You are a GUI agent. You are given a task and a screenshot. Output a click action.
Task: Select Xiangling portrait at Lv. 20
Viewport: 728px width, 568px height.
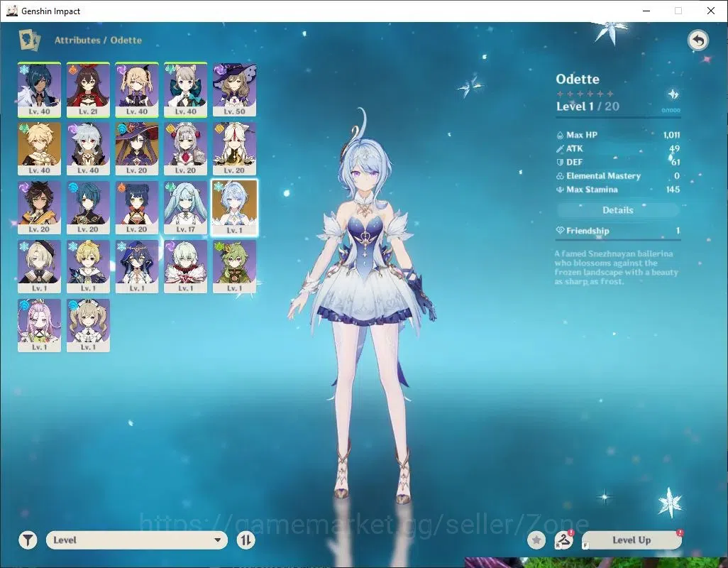point(137,207)
